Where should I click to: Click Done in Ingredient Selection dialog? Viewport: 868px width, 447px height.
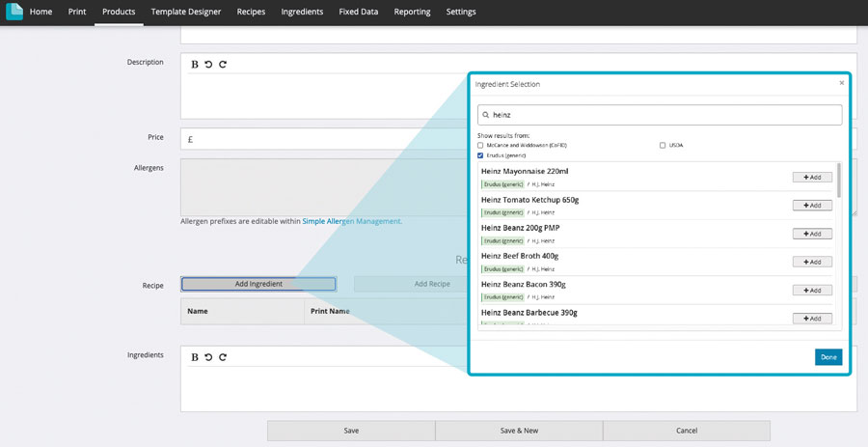click(828, 357)
